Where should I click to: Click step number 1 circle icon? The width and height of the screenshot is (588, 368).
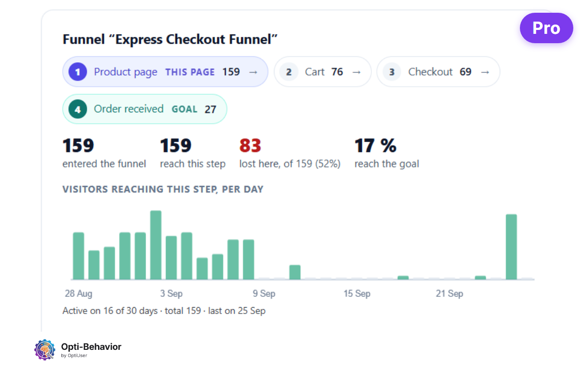[77, 72]
